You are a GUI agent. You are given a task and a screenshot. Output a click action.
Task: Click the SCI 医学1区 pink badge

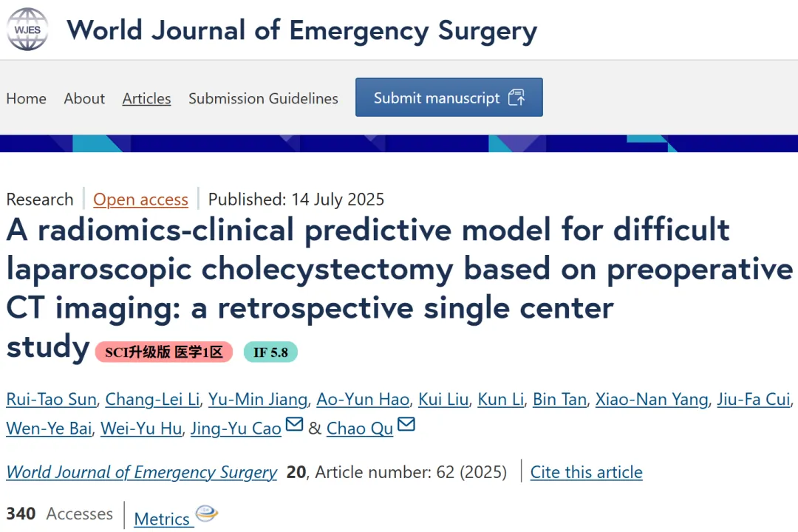pos(164,352)
